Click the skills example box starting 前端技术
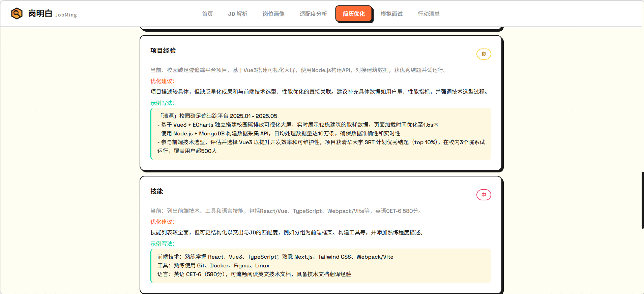The image size is (644, 294). pos(321,266)
